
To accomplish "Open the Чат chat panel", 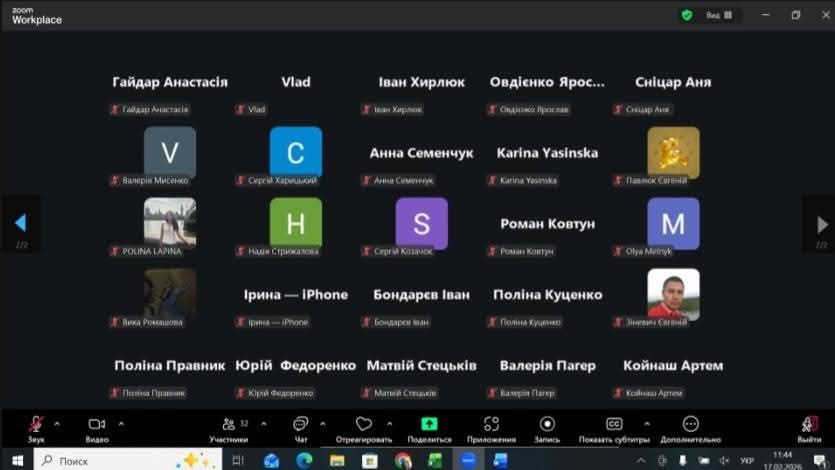I will coord(300,425).
